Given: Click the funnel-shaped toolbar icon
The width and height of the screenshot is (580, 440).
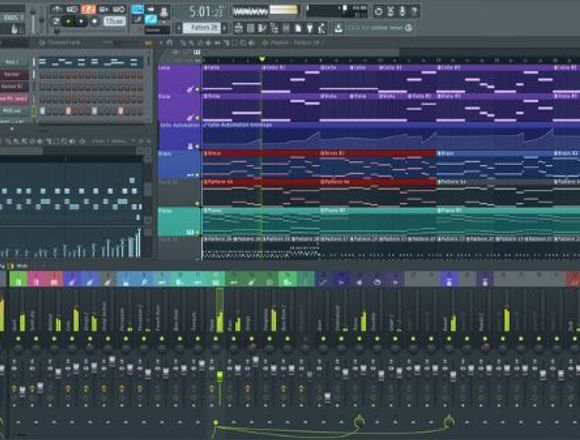Looking at the screenshot, I should pyautogui.click(x=310, y=28).
